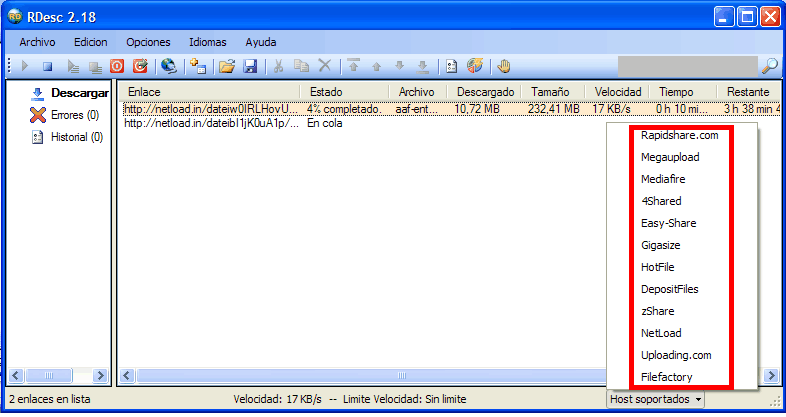Sort by the Velocidad column header
This screenshot has width=786, height=417.
point(618,92)
